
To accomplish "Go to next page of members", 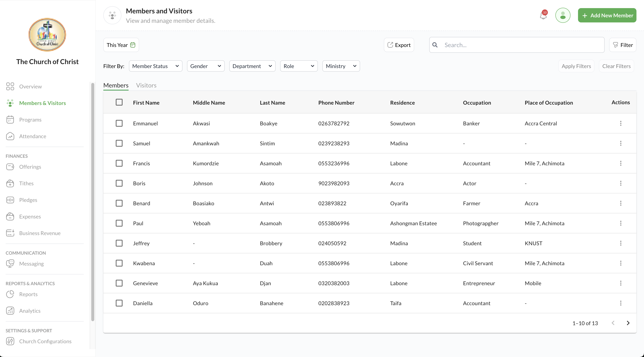I will [x=628, y=323].
